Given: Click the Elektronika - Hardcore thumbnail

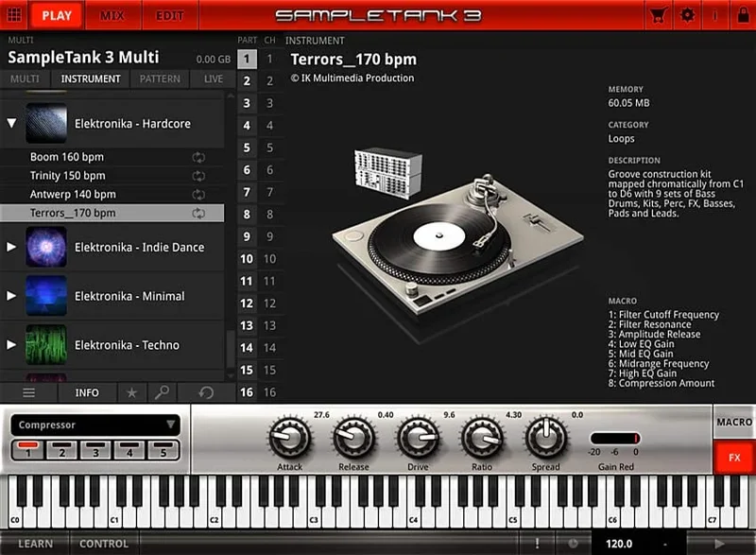Looking at the screenshot, I should (x=46, y=124).
